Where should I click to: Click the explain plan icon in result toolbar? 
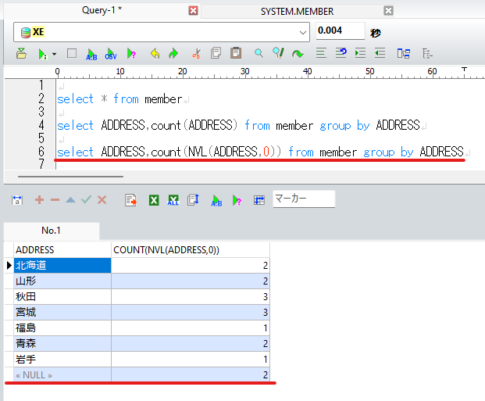pyautogui.click(x=237, y=200)
